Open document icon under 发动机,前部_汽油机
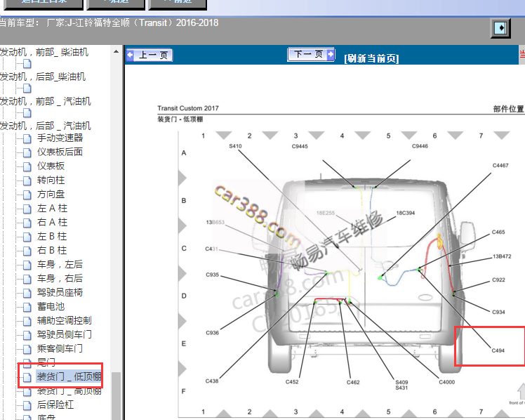This screenshot has width=525, height=420. pyautogui.click(x=27, y=113)
